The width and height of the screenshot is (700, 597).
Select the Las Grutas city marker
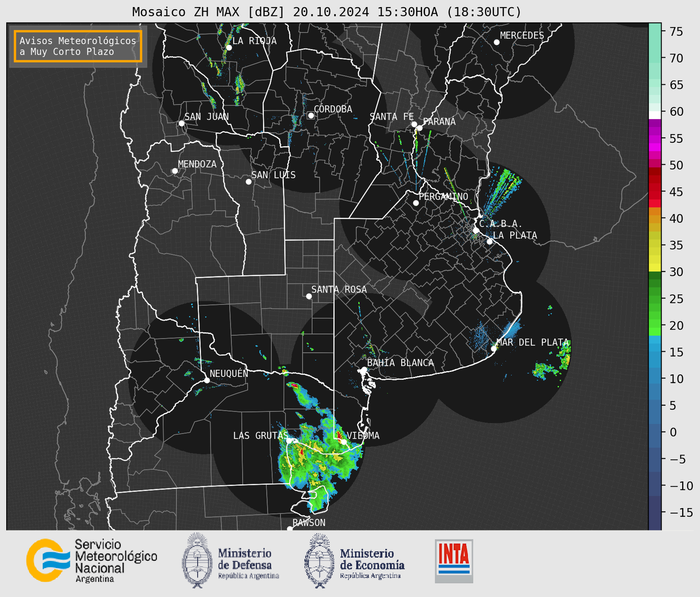coord(289,440)
